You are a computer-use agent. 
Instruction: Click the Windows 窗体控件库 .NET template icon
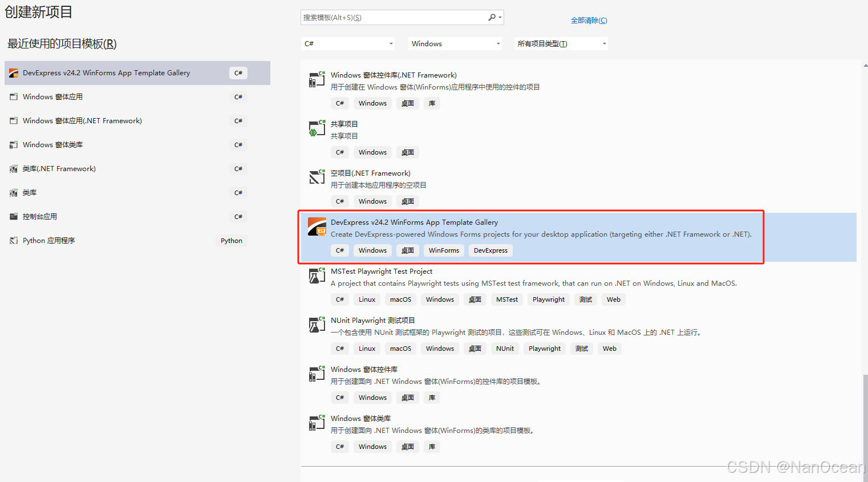click(x=317, y=374)
